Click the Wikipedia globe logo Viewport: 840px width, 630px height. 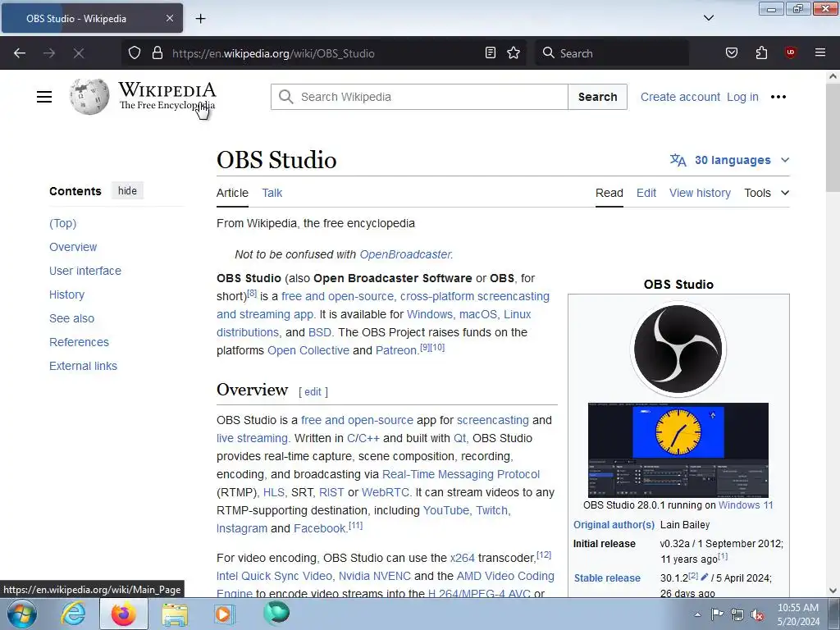click(x=89, y=97)
